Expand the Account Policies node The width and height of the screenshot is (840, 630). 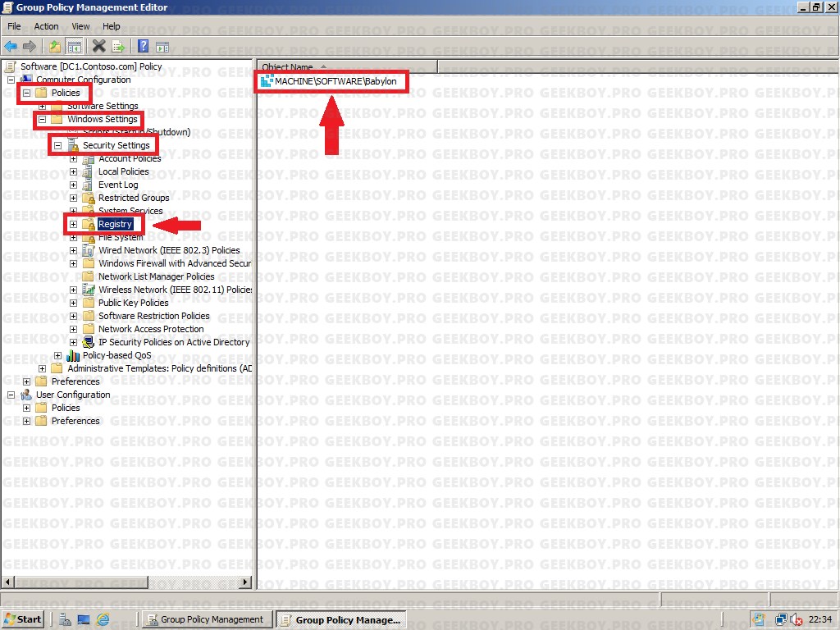pyautogui.click(x=73, y=158)
